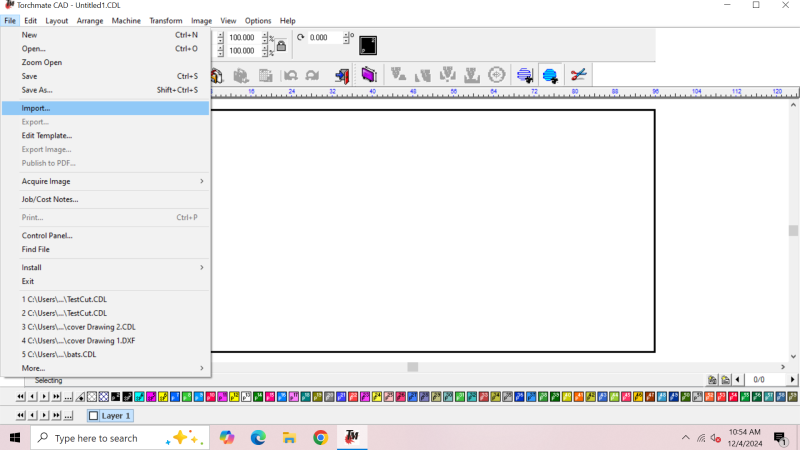Jump to last page of color palette
The height and width of the screenshot is (450, 800).
click(56, 396)
